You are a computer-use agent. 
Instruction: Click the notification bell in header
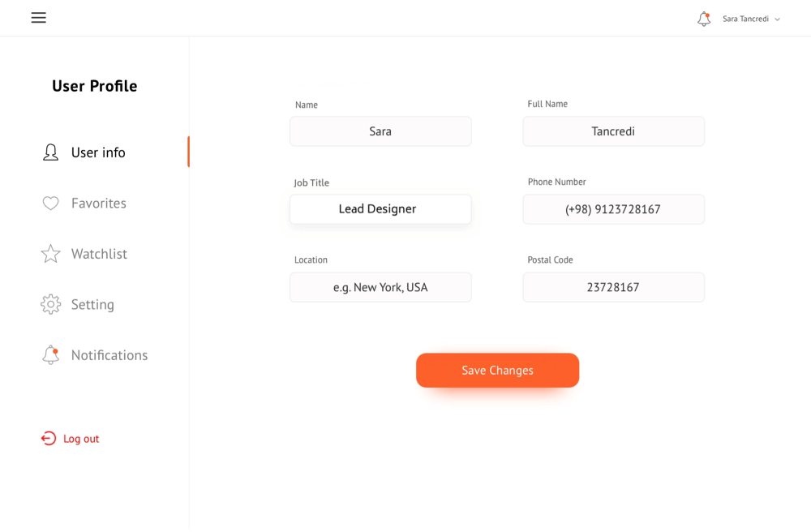(x=703, y=19)
